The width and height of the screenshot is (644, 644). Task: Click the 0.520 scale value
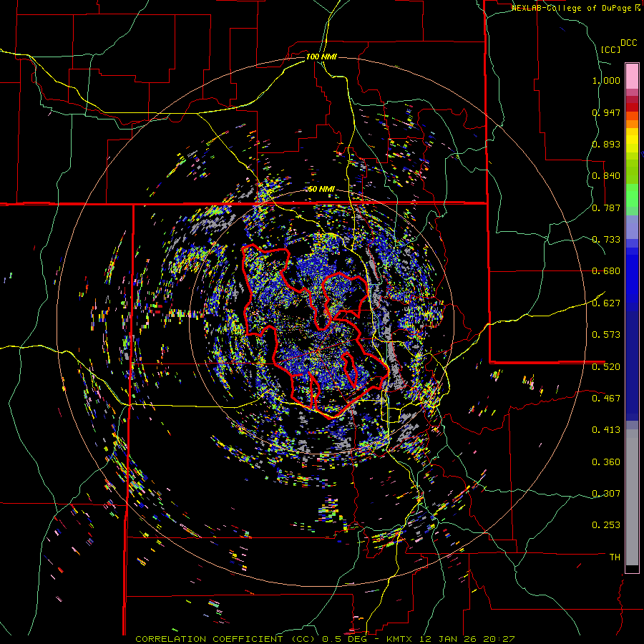tap(606, 367)
